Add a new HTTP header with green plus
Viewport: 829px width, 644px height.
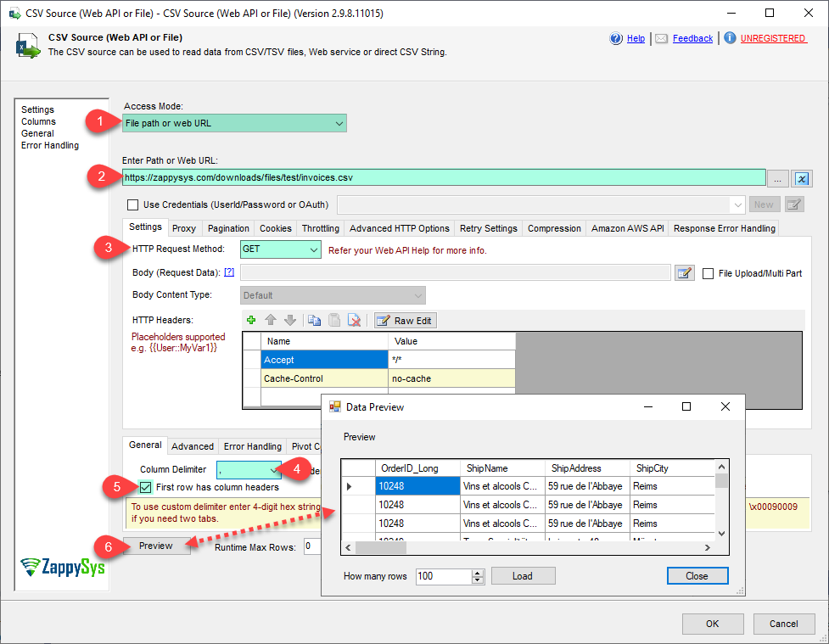(251, 320)
